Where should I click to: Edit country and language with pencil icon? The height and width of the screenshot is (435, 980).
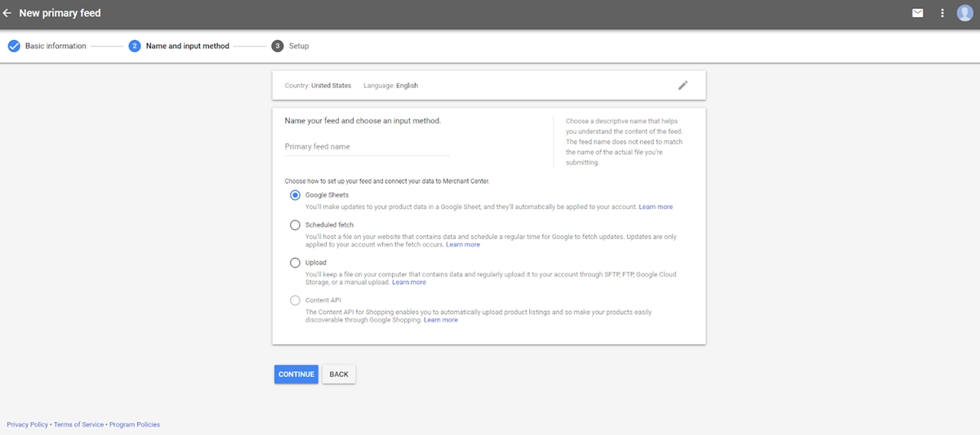point(683,85)
